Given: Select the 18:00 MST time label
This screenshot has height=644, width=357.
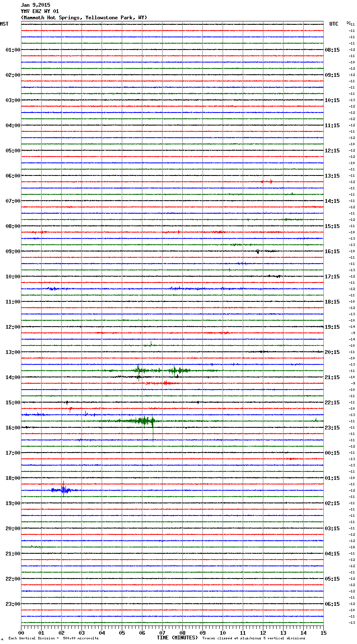Looking at the screenshot, I should (x=13, y=478).
